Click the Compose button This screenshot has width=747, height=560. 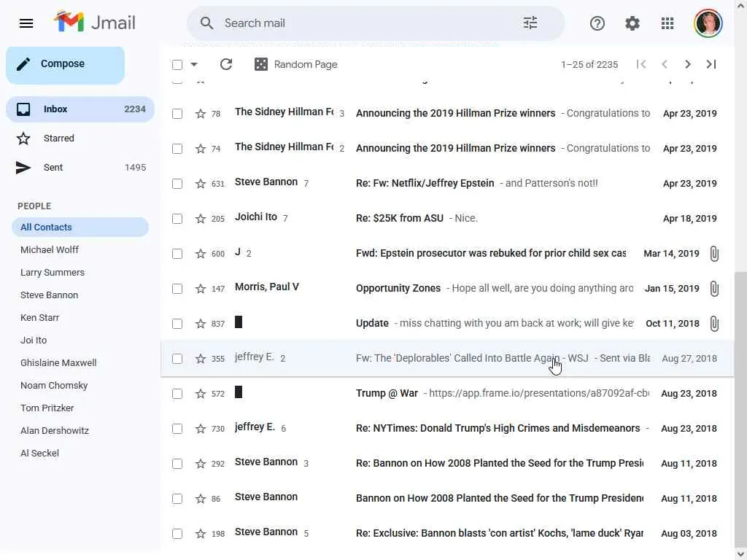pyautogui.click(x=65, y=64)
